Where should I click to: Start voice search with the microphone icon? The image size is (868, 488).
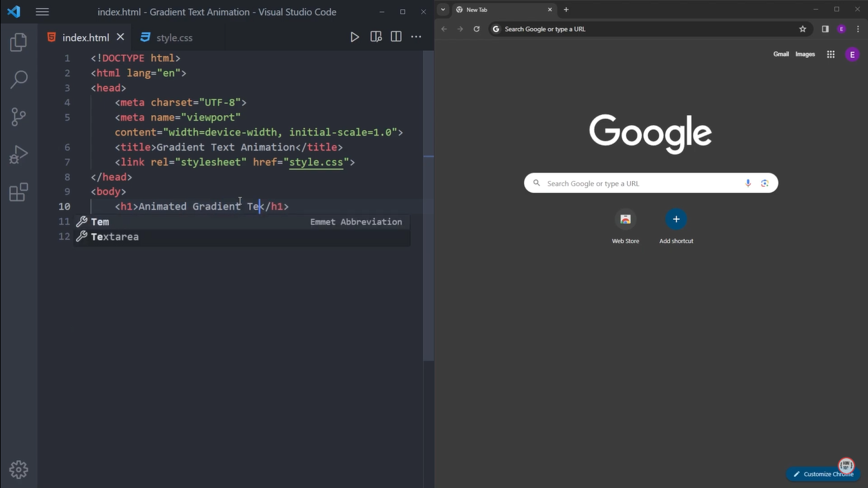[x=748, y=183]
